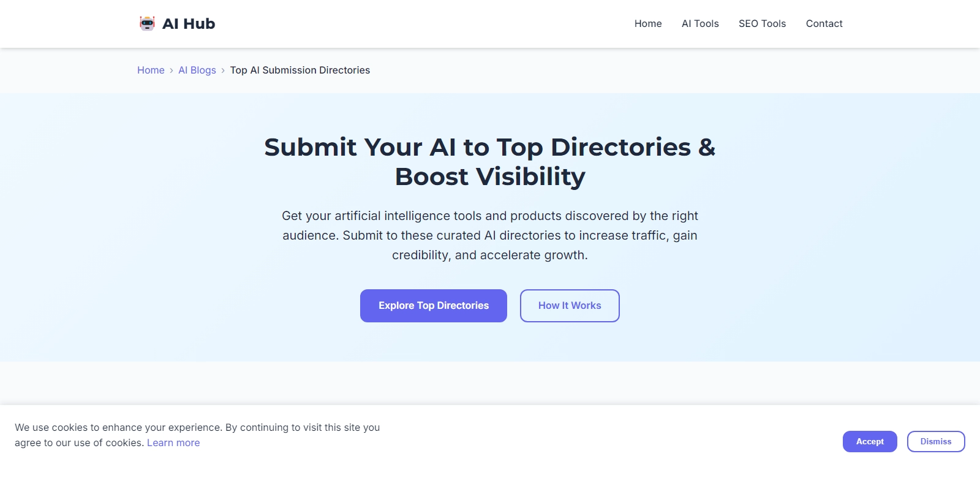Viewport: 980px width, 478px height.
Task: Open the Learn more cookies link
Action: [x=173, y=442]
